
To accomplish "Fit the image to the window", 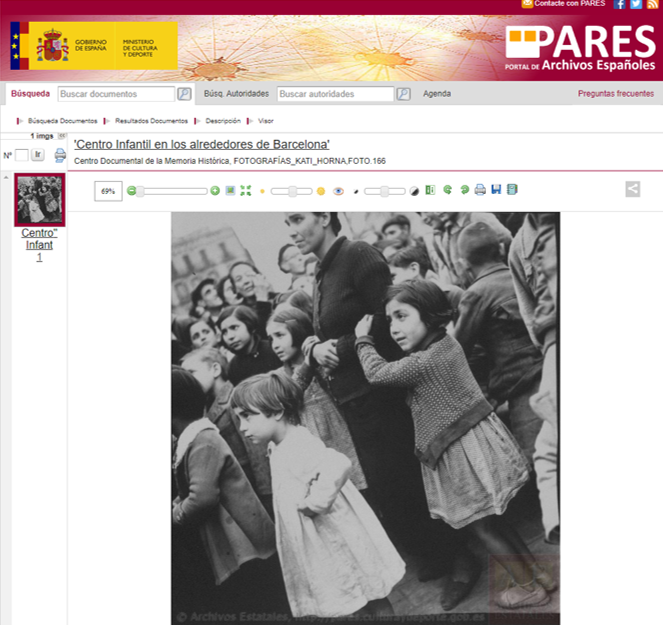I will pos(230,191).
